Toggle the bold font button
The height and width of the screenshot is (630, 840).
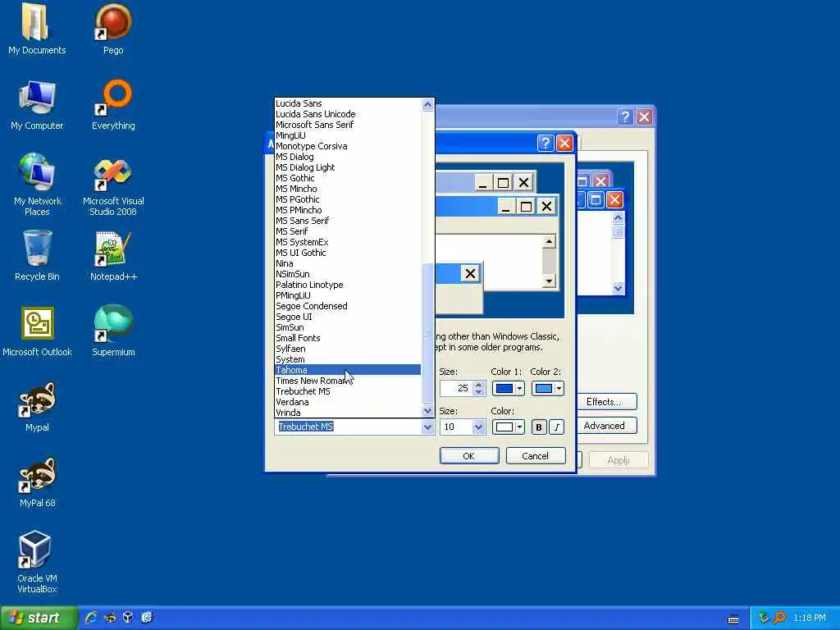tap(539, 427)
